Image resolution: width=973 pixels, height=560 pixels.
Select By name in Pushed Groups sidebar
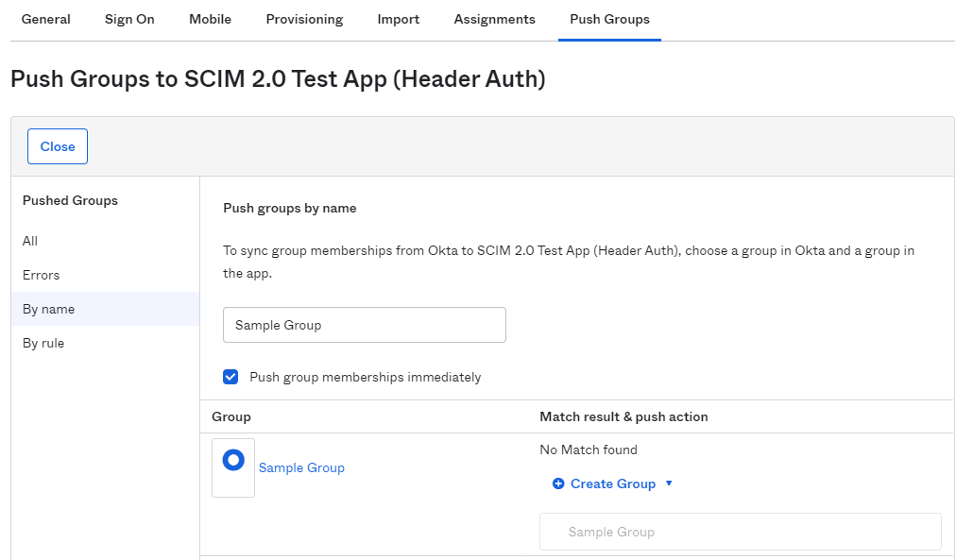[x=48, y=309]
